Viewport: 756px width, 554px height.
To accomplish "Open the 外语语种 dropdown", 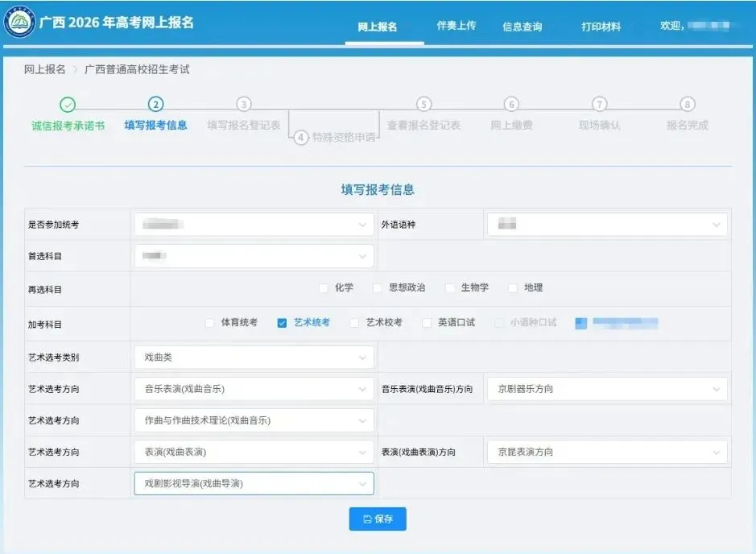I will pos(607,225).
